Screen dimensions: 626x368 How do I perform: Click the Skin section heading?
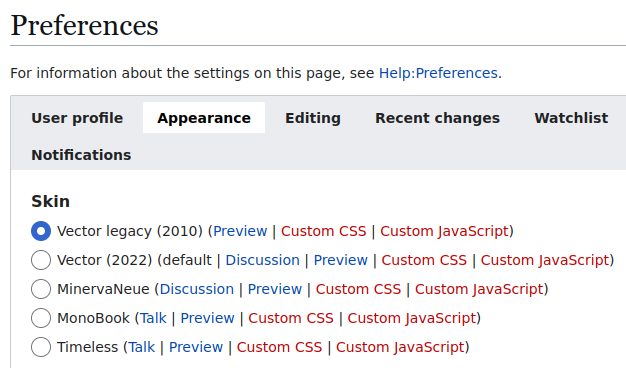50,201
